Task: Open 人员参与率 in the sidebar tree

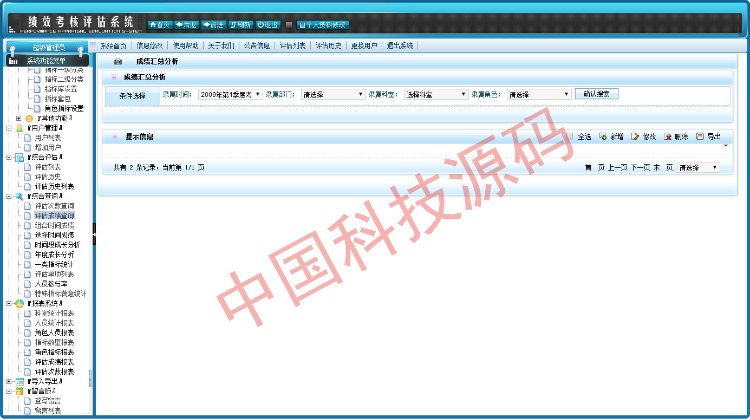Action: point(51,284)
